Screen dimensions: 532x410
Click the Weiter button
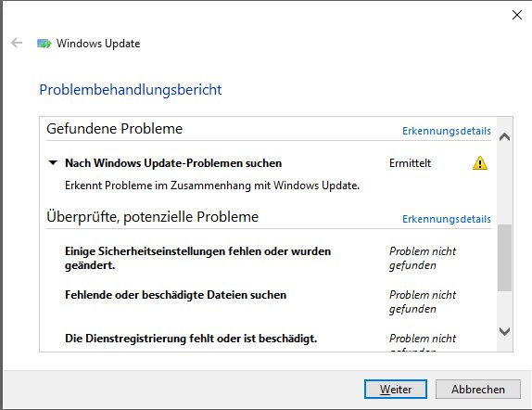(x=395, y=389)
